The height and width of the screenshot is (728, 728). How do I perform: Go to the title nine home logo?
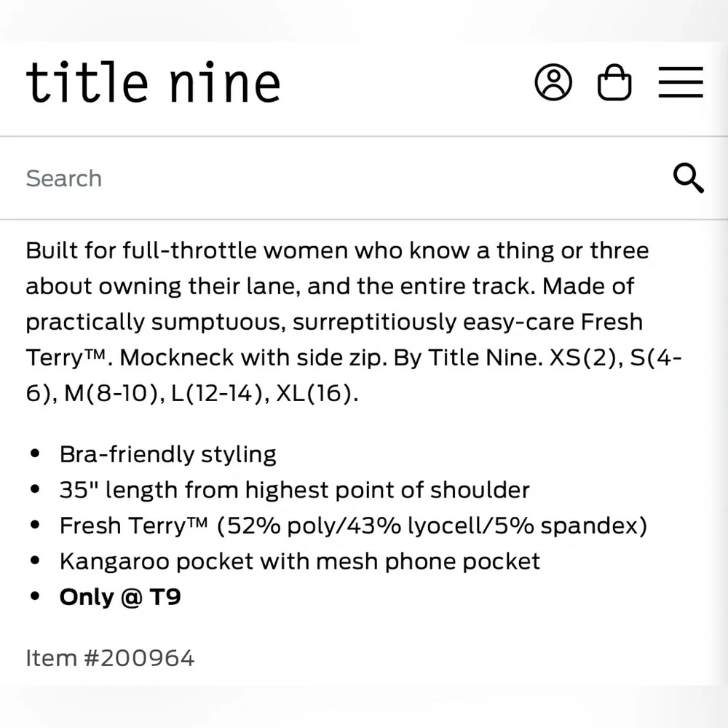(x=153, y=82)
